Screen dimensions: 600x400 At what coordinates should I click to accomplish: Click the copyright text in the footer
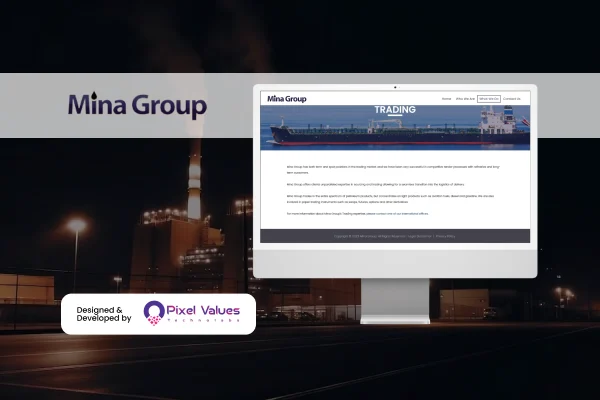[370, 236]
